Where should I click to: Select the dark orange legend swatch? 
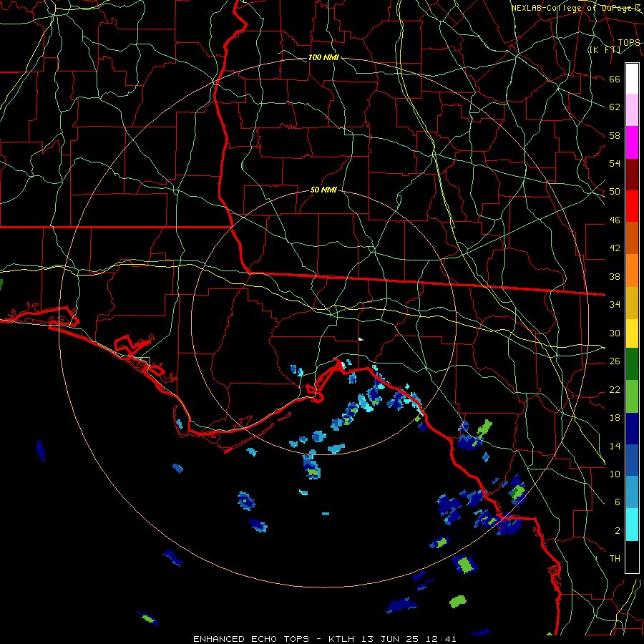tap(632, 238)
